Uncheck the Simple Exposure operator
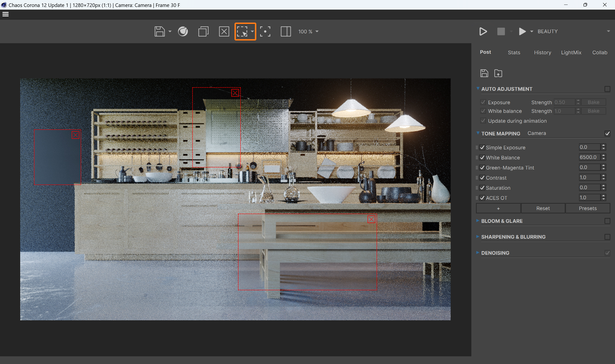The height and width of the screenshot is (364, 615). coord(482,147)
